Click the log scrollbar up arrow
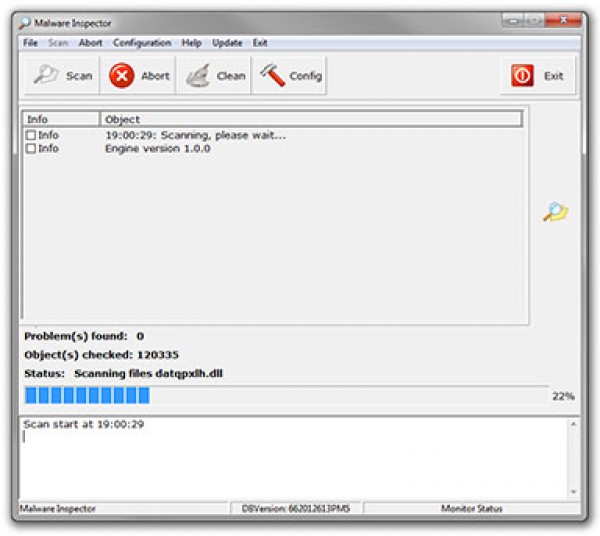This screenshot has height=536, width=600. (573, 424)
